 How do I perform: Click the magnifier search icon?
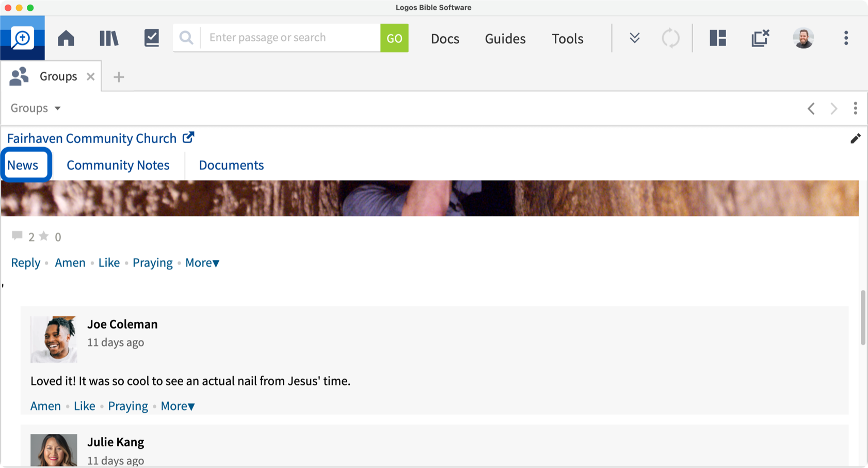point(186,38)
